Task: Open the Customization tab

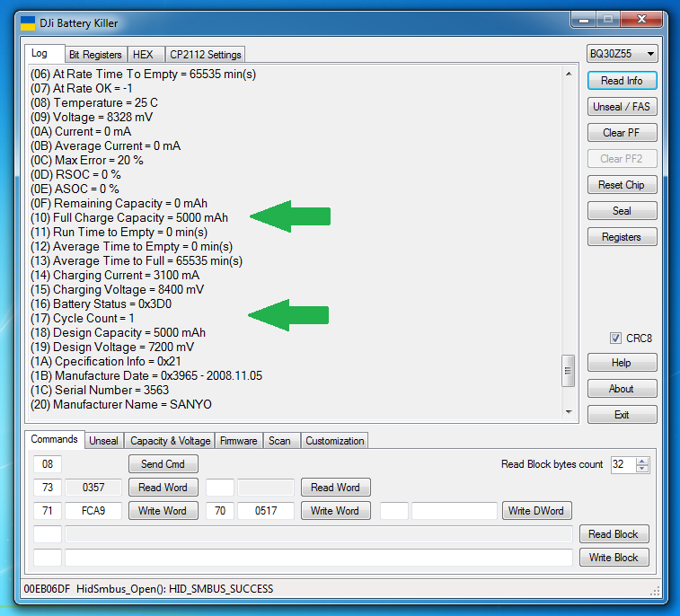Action: 334,441
